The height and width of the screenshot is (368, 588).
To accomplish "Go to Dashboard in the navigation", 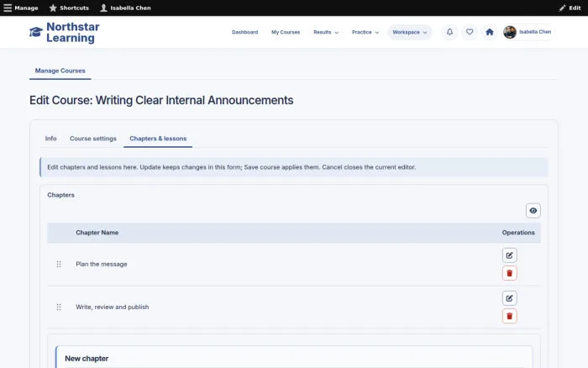I will pos(245,32).
